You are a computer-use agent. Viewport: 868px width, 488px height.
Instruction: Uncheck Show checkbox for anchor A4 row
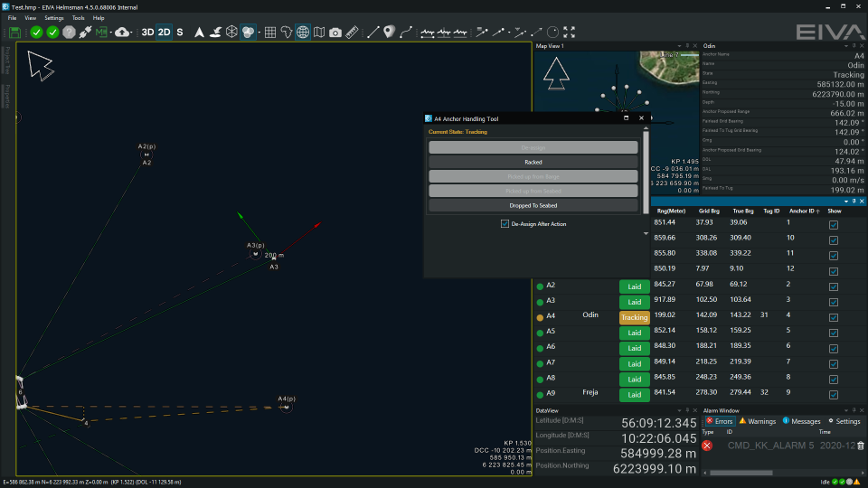pyautogui.click(x=834, y=315)
